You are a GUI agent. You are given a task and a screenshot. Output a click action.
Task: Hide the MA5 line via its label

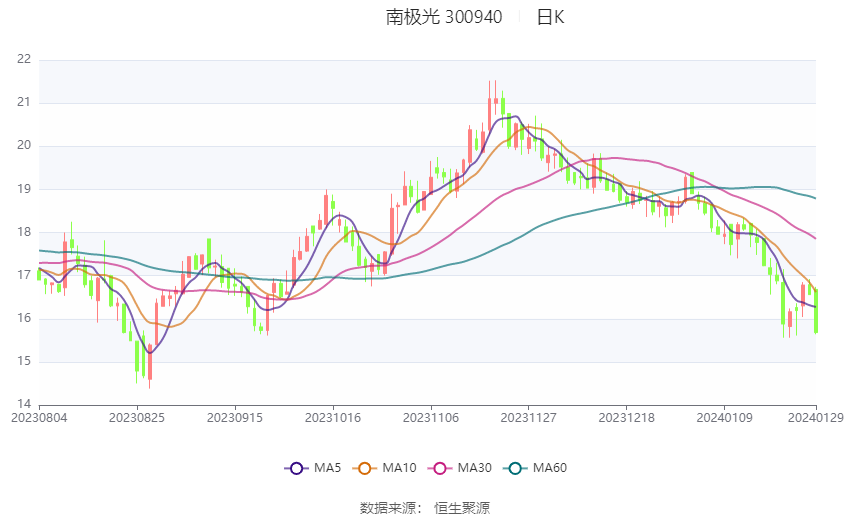pyautogui.click(x=327, y=468)
